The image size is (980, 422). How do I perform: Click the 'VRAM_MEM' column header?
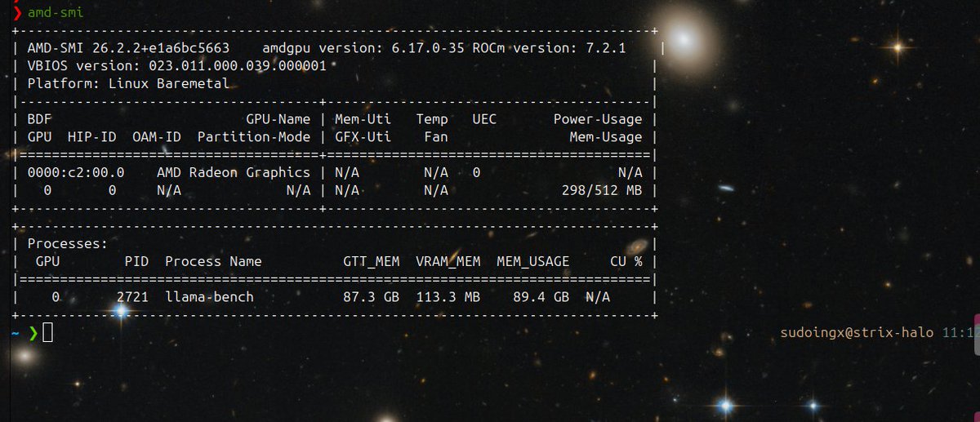tap(448, 261)
